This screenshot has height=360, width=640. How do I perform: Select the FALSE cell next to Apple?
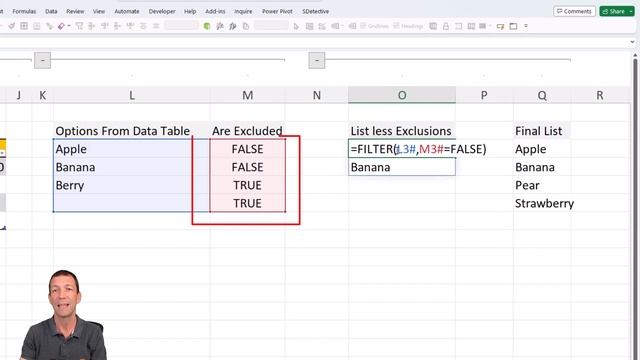(247, 149)
